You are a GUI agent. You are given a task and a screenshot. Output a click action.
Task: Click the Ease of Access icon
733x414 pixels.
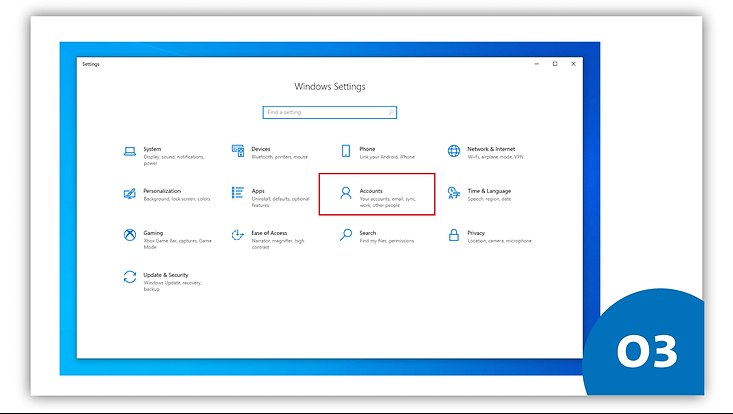coord(238,235)
